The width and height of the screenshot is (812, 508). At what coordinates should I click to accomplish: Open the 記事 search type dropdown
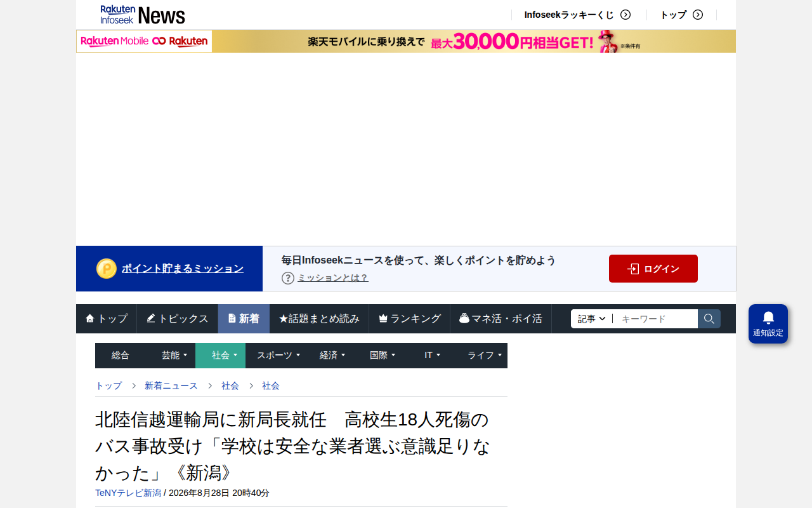tap(592, 319)
